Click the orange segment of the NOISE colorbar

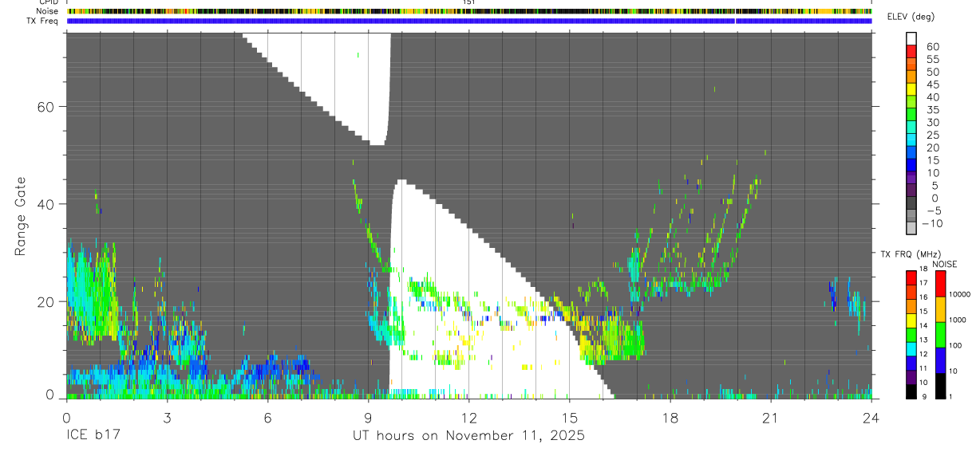[x=941, y=309]
